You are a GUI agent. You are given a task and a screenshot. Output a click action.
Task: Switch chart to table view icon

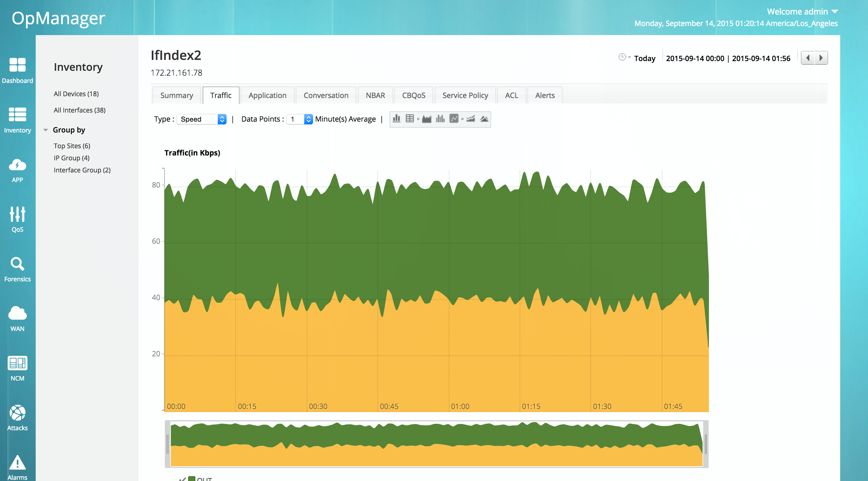click(x=410, y=119)
